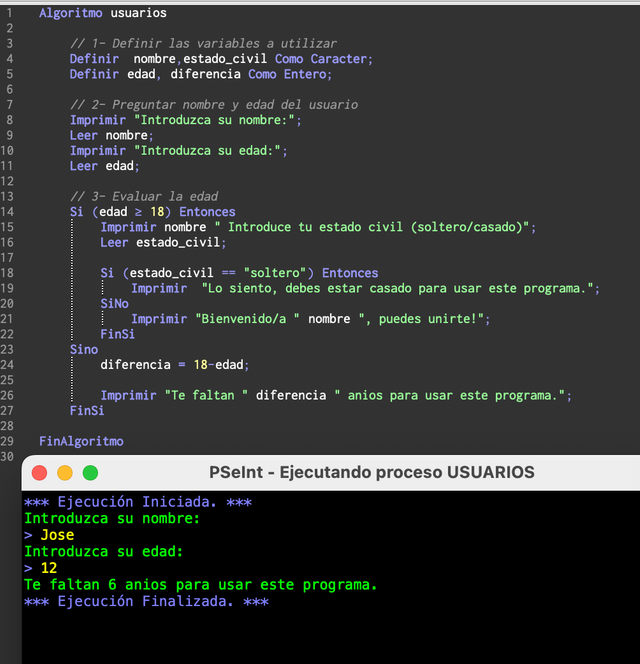The height and width of the screenshot is (664, 640).
Task: Click line number 18 in gutter
Action: click(7, 273)
